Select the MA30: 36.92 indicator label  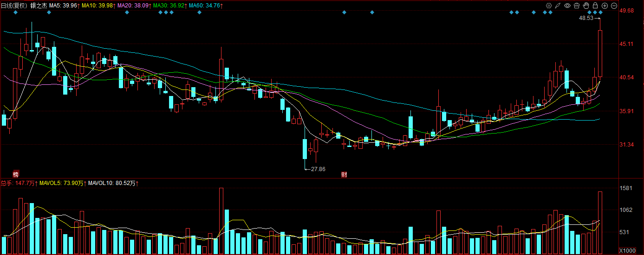(x=169, y=6)
